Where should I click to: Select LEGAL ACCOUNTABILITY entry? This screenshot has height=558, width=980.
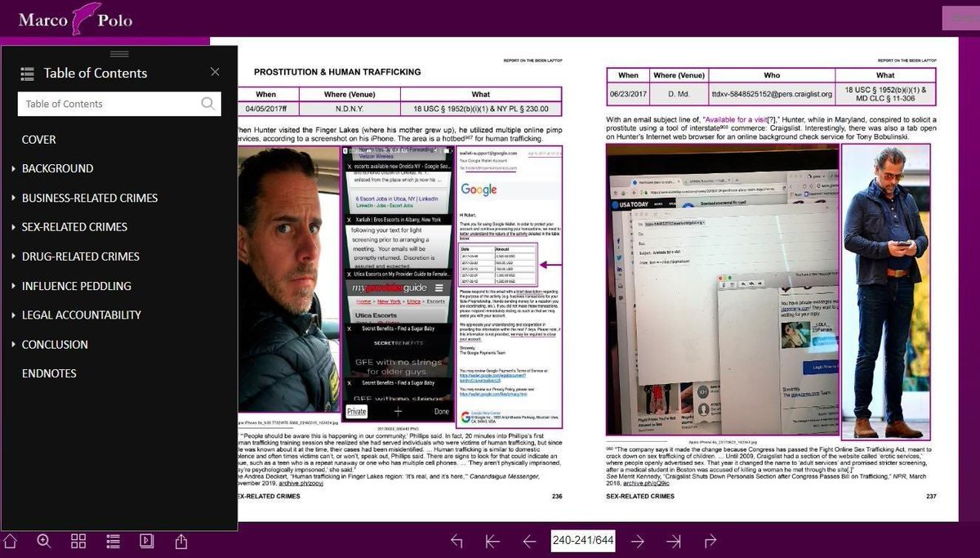point(82,315)
